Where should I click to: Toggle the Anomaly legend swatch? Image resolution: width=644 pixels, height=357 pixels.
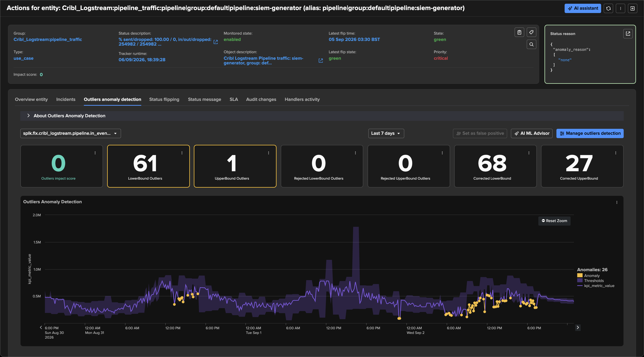pyautogui.click(x=580, y=275)
